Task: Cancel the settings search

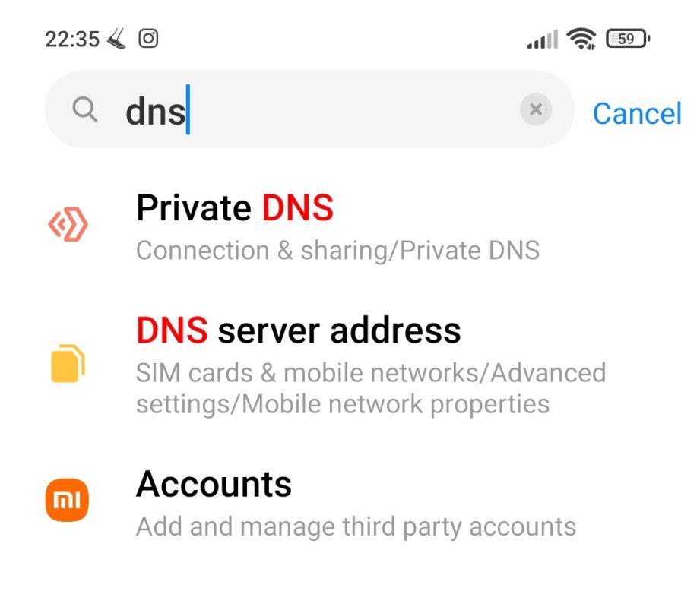Action: click(x=637, y=114)
